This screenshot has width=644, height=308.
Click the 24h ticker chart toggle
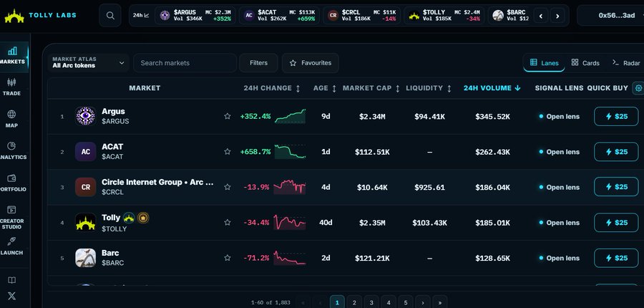pyautogui.click(x=141, y=16)
